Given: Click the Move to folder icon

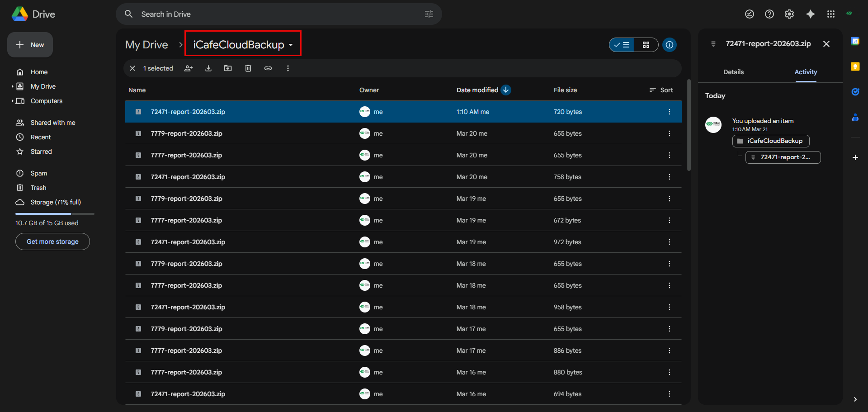Looking at the screenshot, I should [x=228, y=68].
